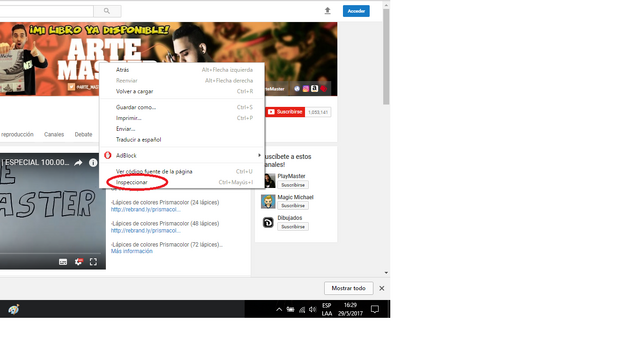Click the scrollbar down arrow
The image size is (640, 360).
pos(386,273)
